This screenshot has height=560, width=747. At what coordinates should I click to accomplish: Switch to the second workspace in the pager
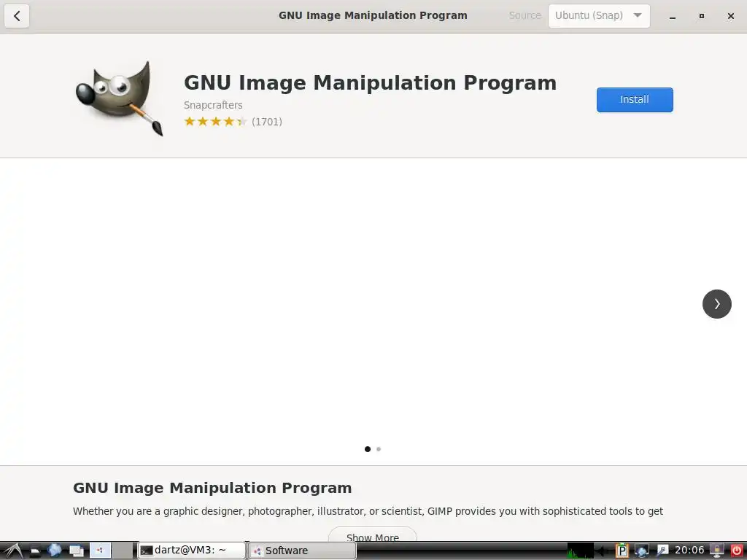(123, 551)
